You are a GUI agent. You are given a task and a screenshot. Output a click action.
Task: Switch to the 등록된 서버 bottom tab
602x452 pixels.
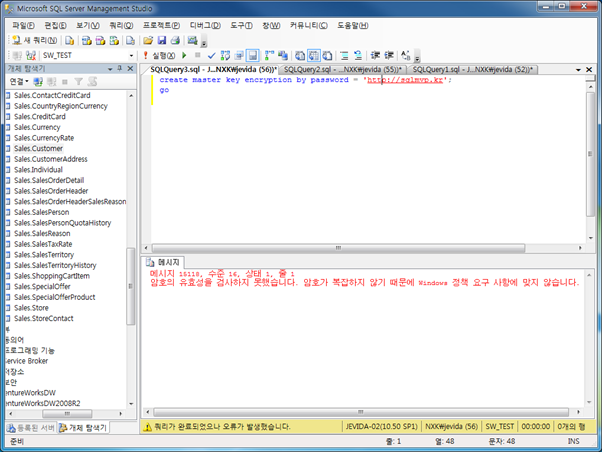point(31,428)
